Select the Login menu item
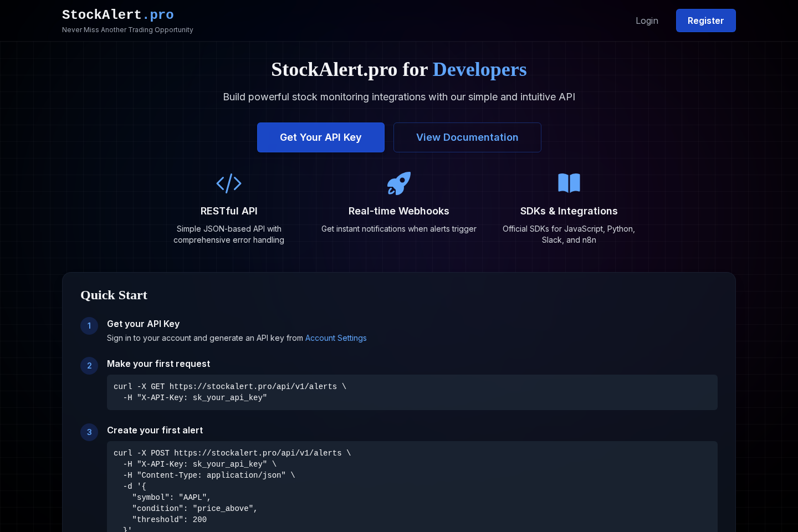798x532 pixels. pyautogui.click(x=647, y=21)
